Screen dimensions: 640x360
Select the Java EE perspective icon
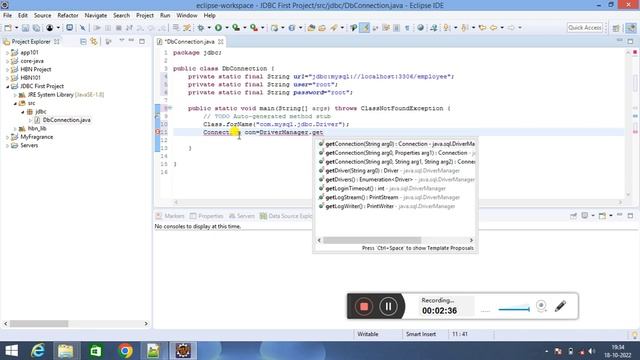631,28
